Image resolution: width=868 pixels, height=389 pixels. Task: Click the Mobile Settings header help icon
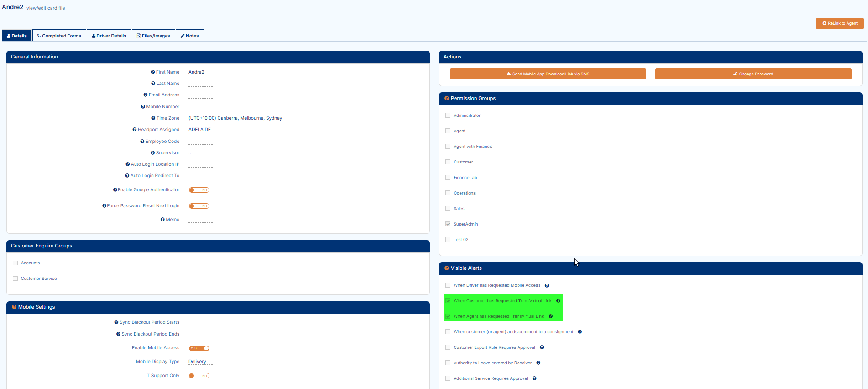pyautogui.click(x=14, y=307)
